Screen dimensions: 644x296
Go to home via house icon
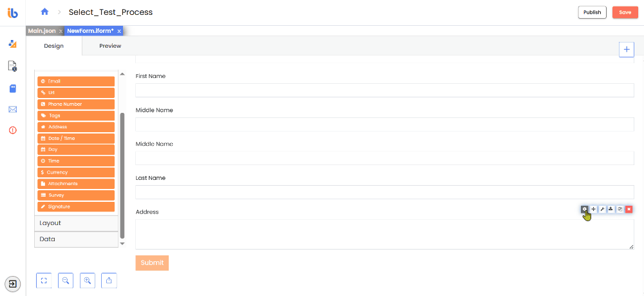[x=45, y=12]
